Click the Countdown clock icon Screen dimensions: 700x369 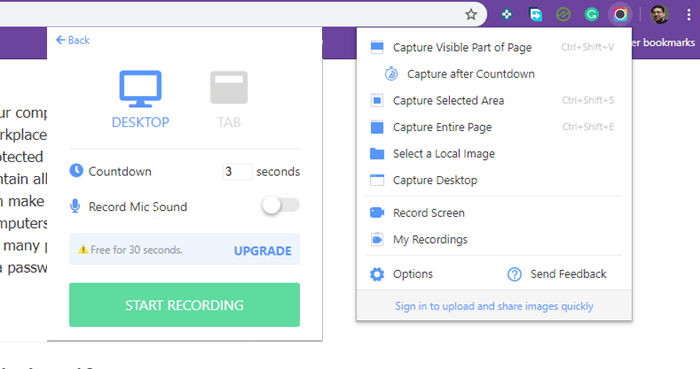[x=76, y=171]
